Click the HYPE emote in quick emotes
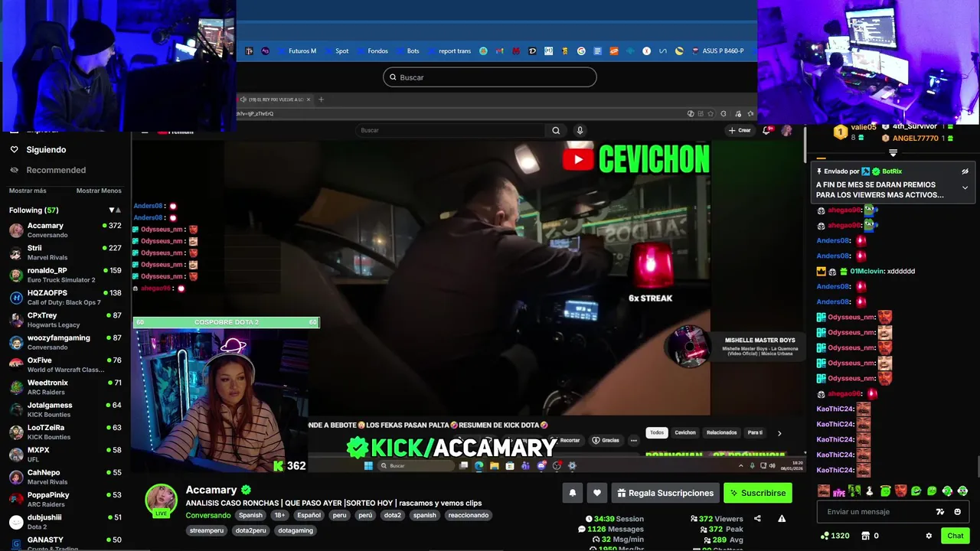 pyautogui.click(x=839, y=491)
